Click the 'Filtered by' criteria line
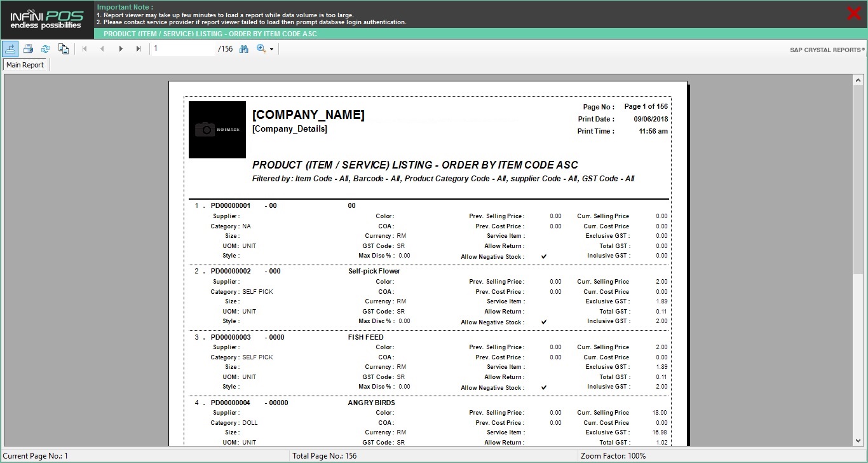868x463 pixels. [444, 179]
